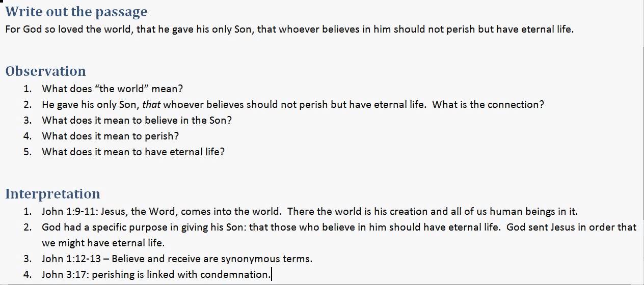Click the "Interpretation" heading
644x285 pixels.
[x=52, y=194]
